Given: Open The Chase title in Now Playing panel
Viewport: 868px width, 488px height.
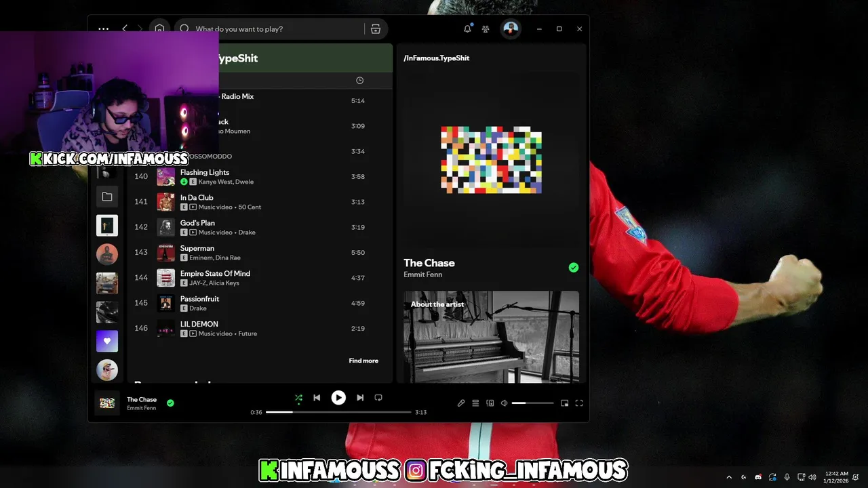Looking at the screenshot, I should [429, 263].
